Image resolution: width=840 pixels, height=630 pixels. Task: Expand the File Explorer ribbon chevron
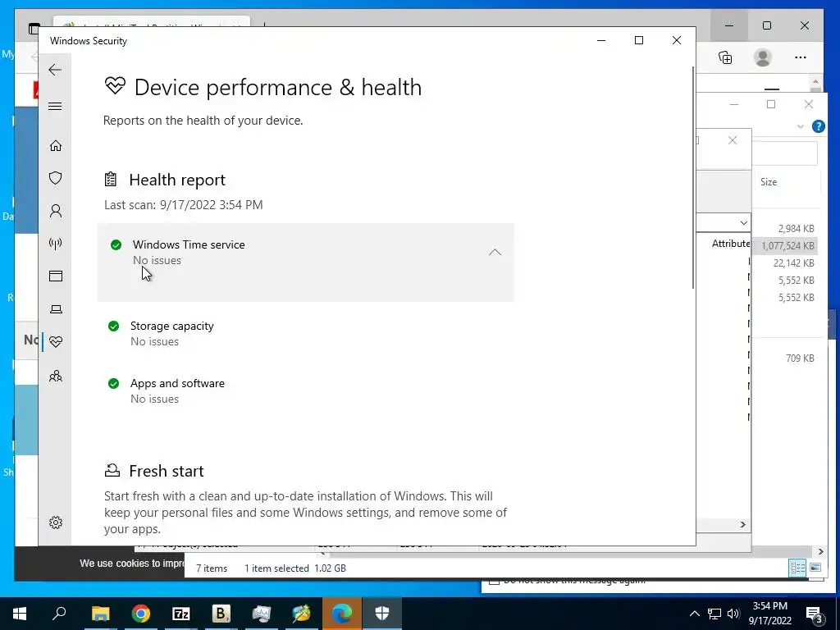(x=801, y=126)
